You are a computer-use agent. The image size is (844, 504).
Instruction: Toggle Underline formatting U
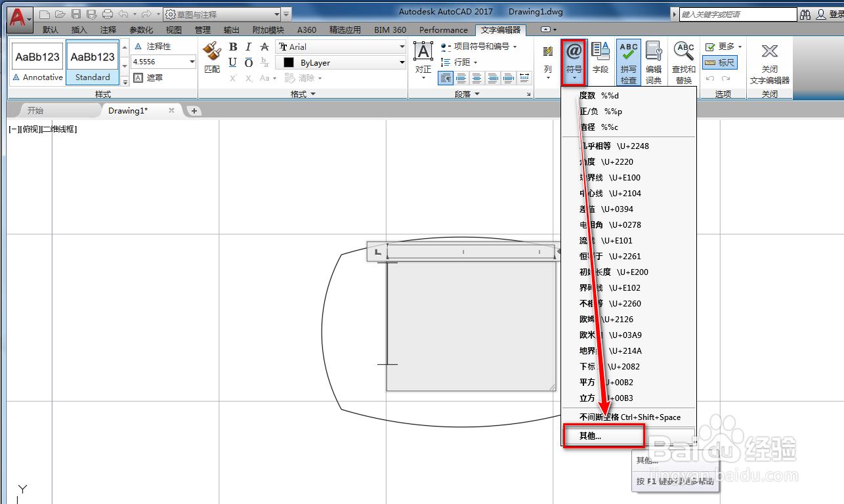coord(233,62)
